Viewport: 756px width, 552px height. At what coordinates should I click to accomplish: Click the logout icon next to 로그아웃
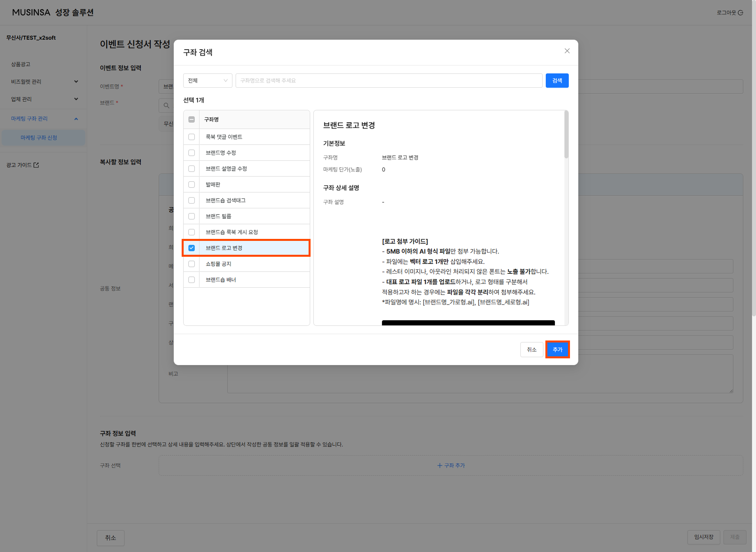(740, 13)
